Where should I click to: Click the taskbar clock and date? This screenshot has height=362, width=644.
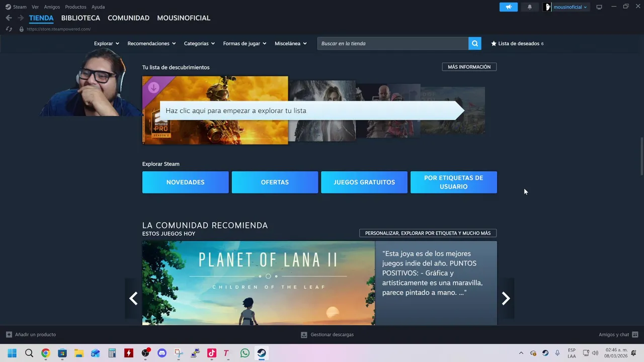[617, 353]
